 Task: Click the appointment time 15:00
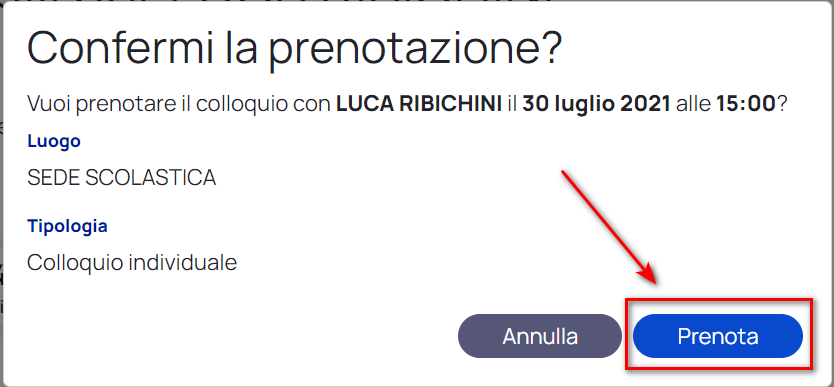pyautogui.click(x=746, y=104)
